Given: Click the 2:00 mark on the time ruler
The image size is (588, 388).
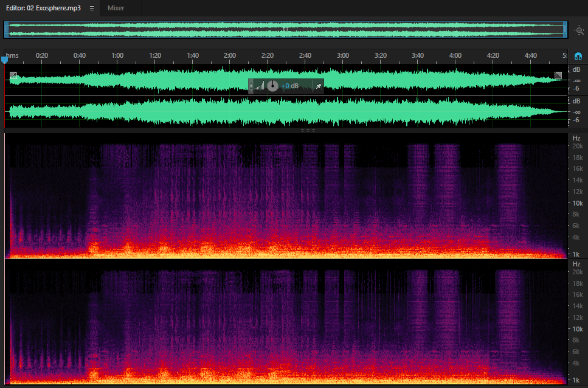Looking at the screenshot, I should 230,55.
